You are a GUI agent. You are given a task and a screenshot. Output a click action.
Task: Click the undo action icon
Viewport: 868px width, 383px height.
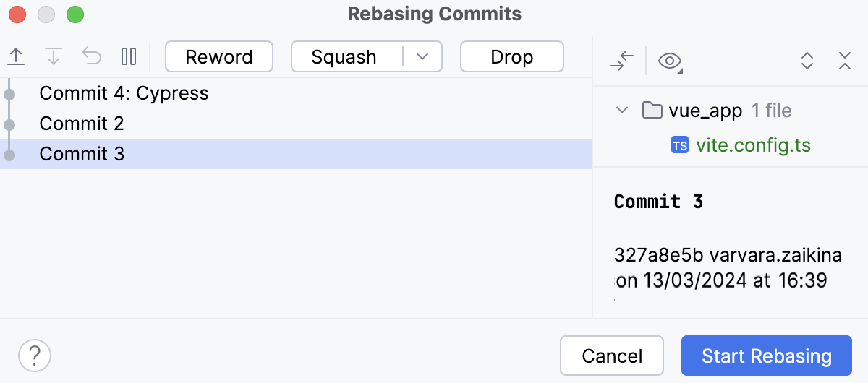tap(92, 56)
